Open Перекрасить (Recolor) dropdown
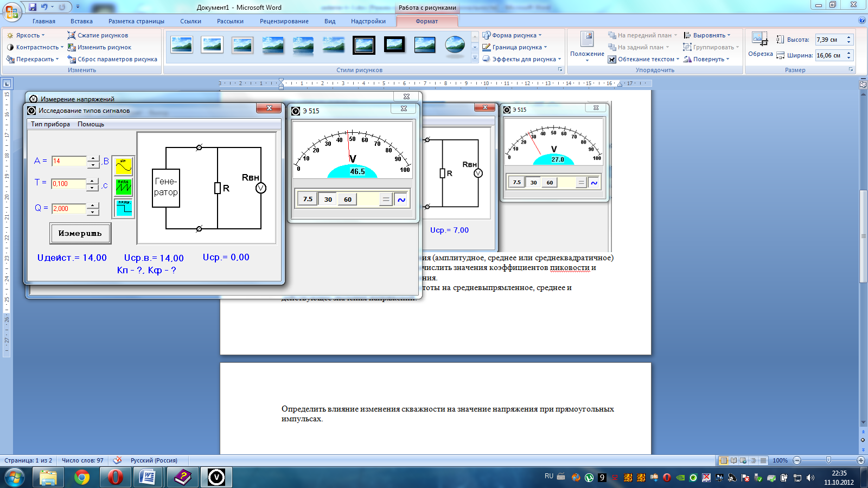The image size is (868, 488). click(33, 59)
